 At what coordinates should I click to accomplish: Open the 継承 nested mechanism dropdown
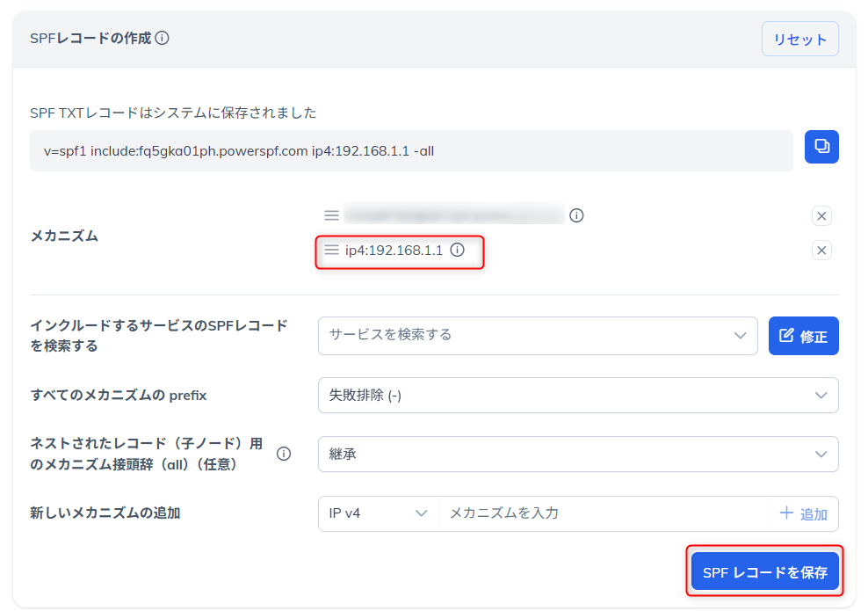click(x=578, y=454)
